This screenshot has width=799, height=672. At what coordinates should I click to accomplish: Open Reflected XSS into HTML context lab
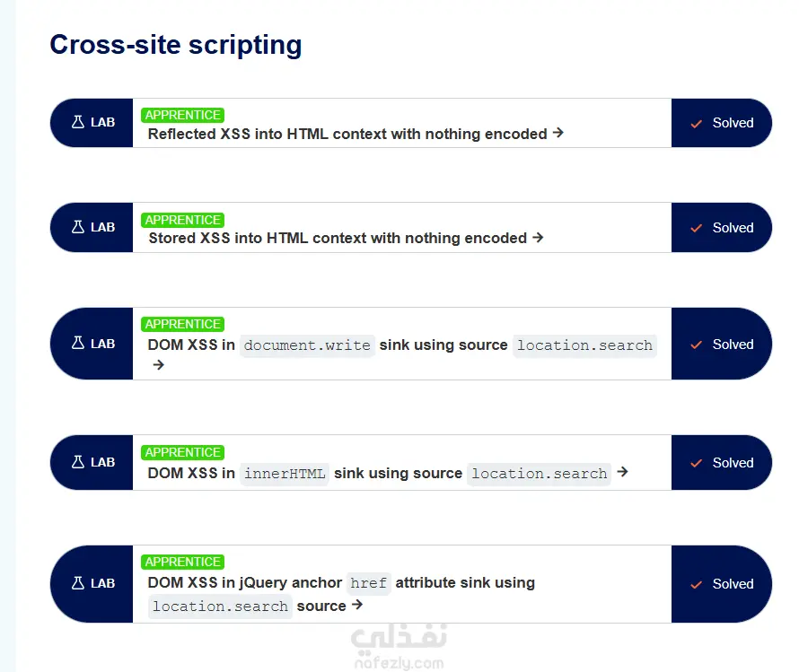tap(347, 134)
